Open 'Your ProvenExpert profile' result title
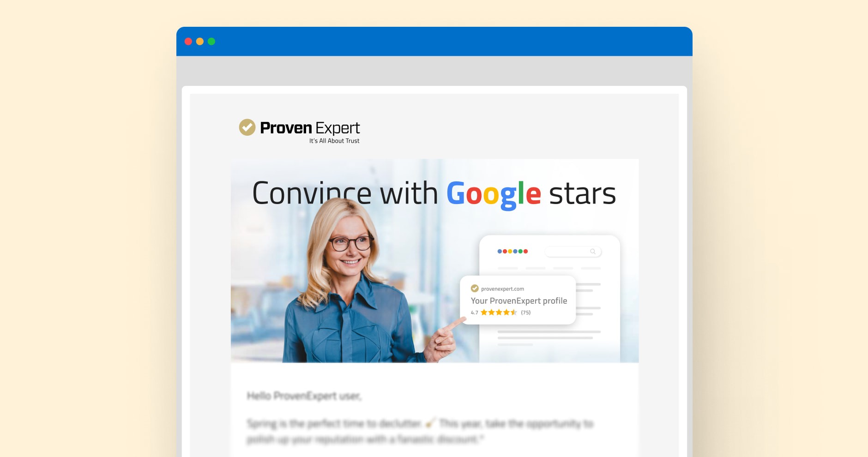Image resolution: width=868 pixels, height=457 pixels. coord(519,301)
